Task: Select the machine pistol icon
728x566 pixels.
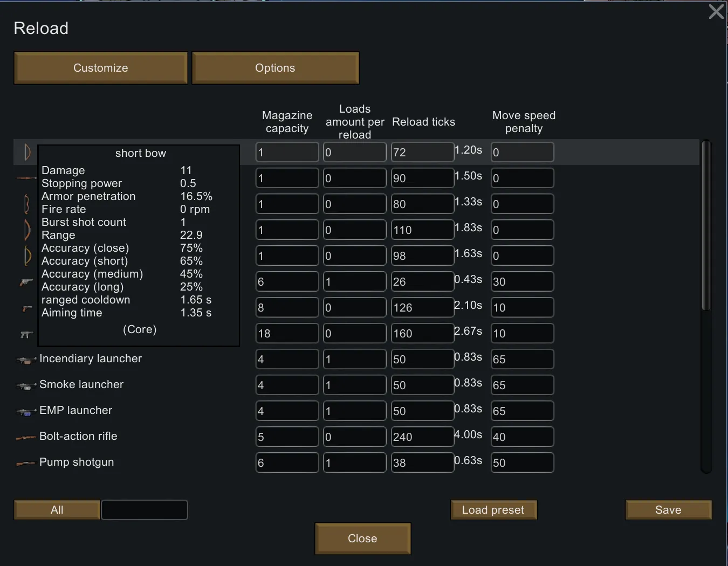Action: pos(26,334)
